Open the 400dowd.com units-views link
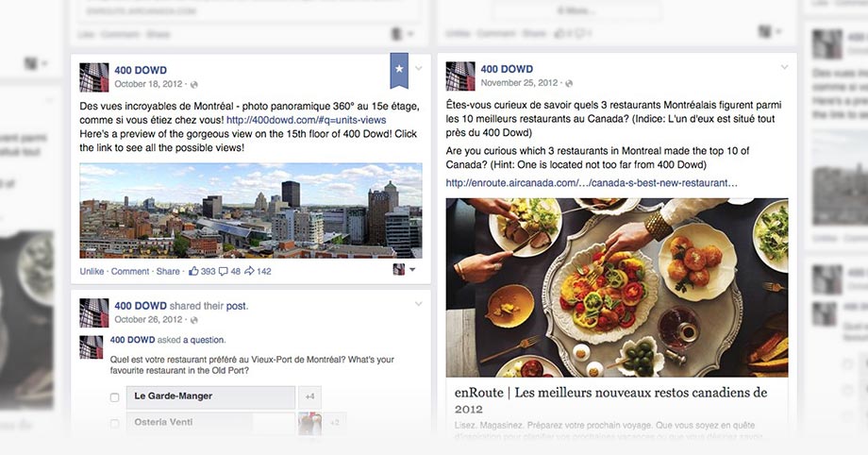 click(306, 120)
